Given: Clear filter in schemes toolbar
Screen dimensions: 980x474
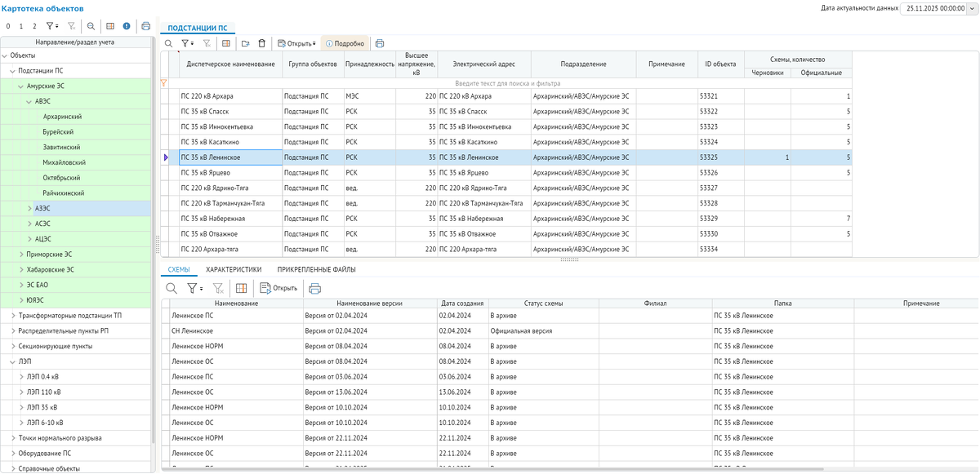Looking at the screenshot, I should 218,288.
